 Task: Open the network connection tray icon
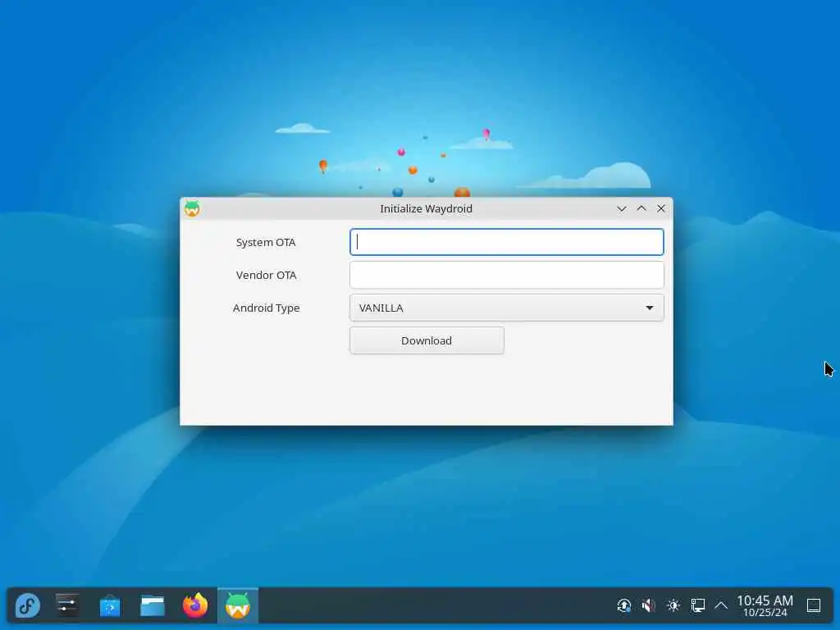point(697,606)
